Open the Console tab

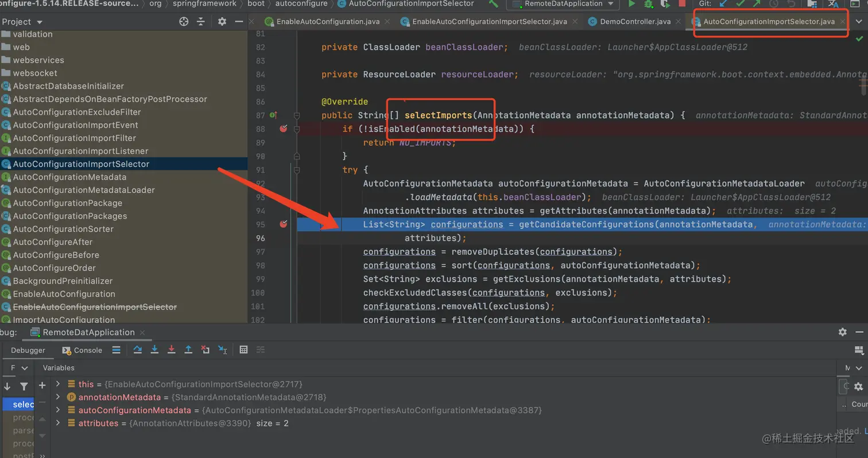pos(82,350)
